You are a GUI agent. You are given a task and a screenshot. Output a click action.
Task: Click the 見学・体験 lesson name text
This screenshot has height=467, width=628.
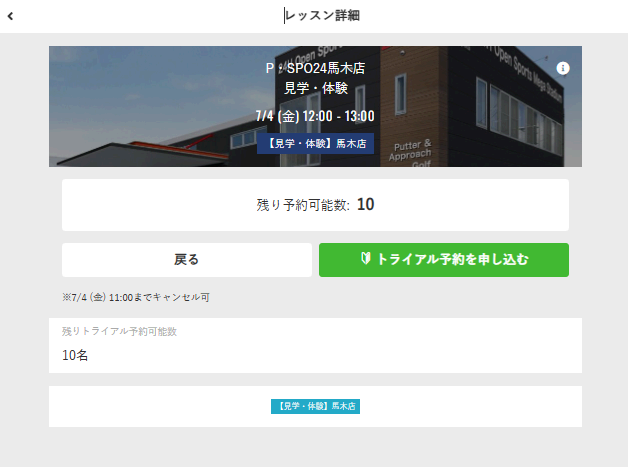[315, 88]
